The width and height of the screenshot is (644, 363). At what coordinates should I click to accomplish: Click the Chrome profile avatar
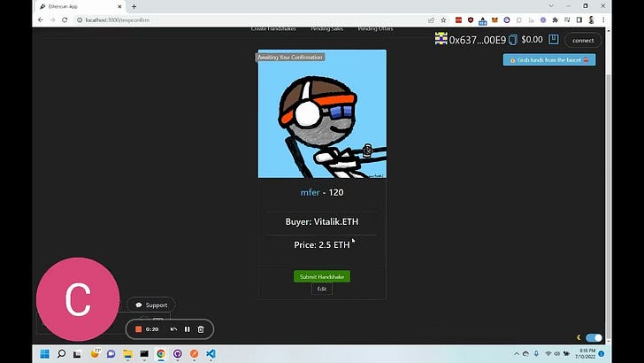point(592,19)
